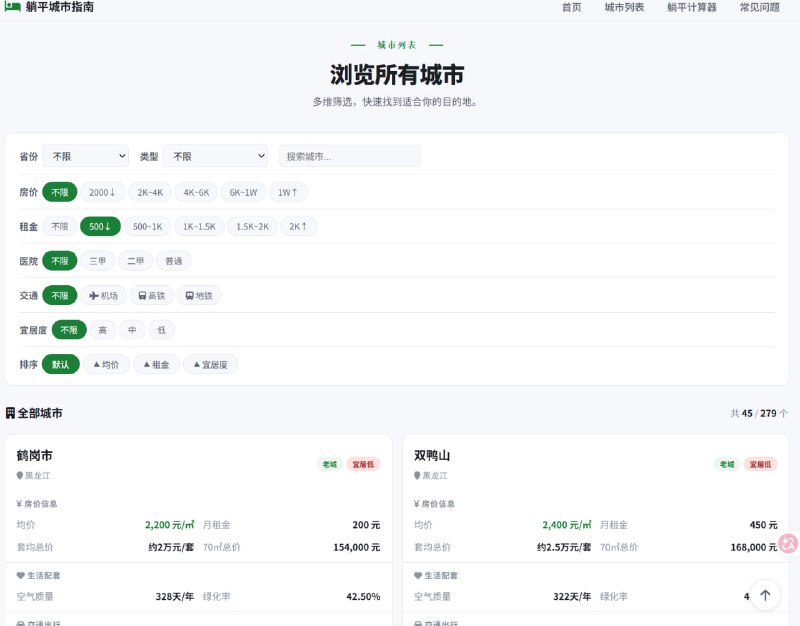Click 双鸭山 price 2,400 元/㎡
This screenshot has width=800, height=626.
[x=566, y=524]
